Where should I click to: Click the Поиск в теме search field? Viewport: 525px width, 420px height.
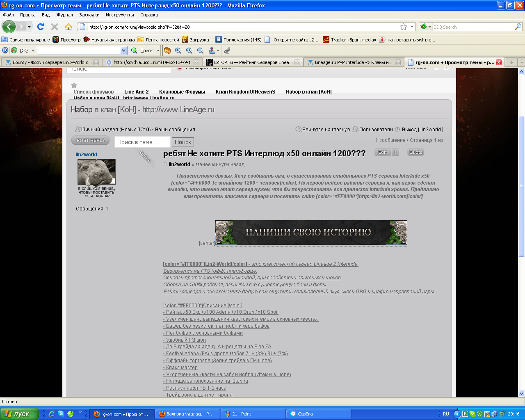pyautogui.click(x=142, y=142)
